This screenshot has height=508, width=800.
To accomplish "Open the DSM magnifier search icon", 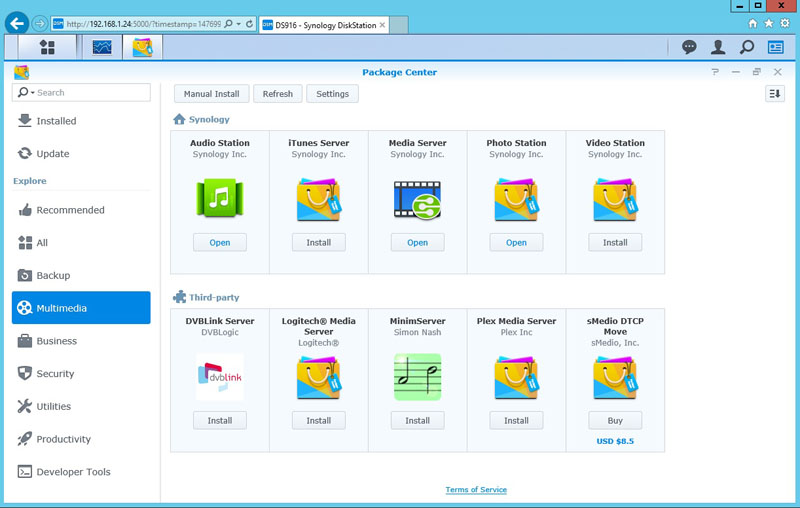I will click(x=747, y=47).
